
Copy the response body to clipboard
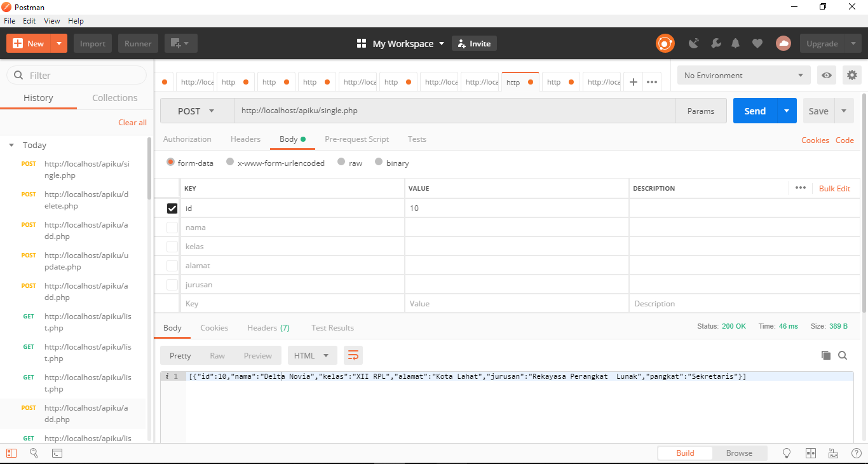tap(826, 355)
